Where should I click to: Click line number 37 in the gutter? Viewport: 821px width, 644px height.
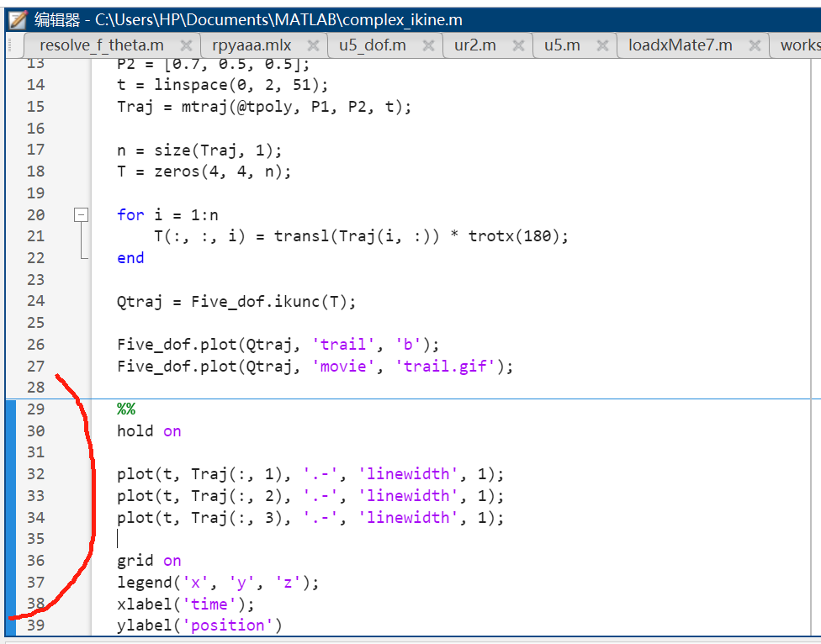point(35,583)
